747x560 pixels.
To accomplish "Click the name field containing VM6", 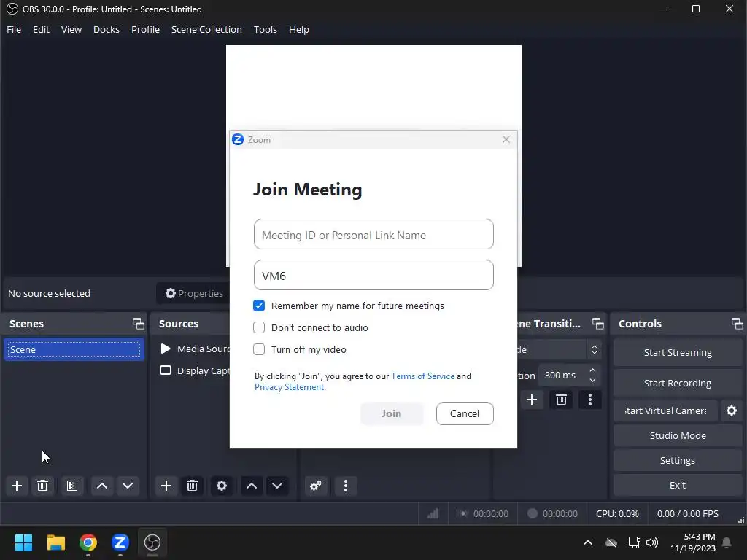I will 373,275.
